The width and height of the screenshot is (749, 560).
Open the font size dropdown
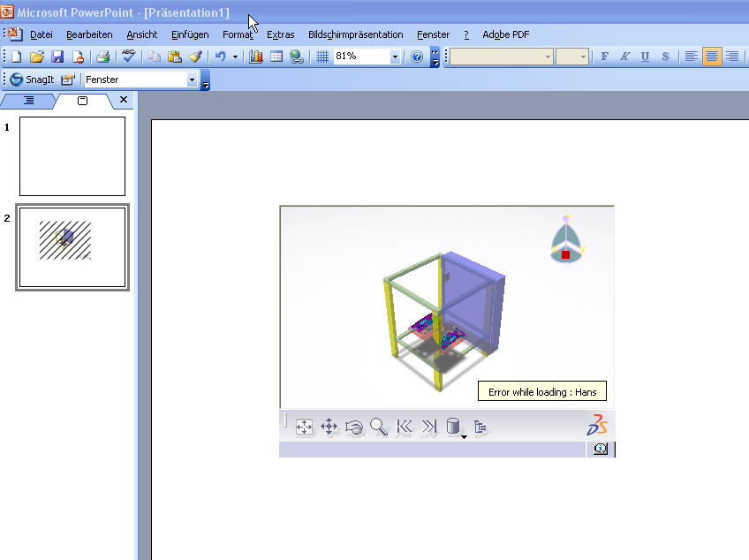583,57
